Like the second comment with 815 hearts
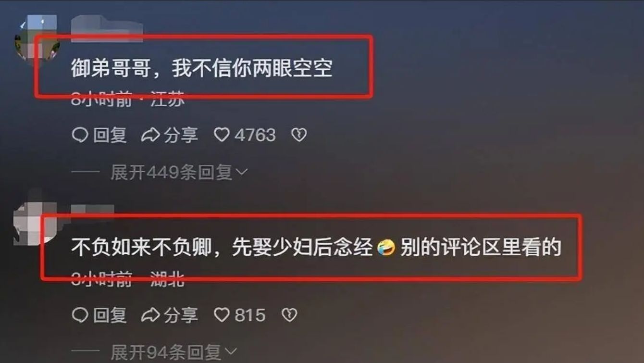644x363 pixels. click(222, 315)
